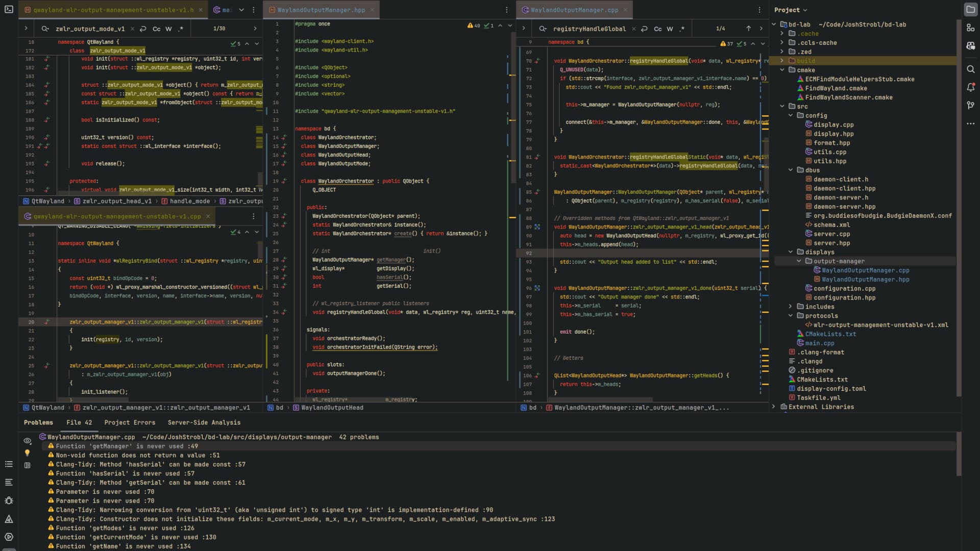The height and width of the screenshot is (551, 980).
Task: Open WaylandOutputHead via the breadcrumb link
Action: (x=332, y=408)
